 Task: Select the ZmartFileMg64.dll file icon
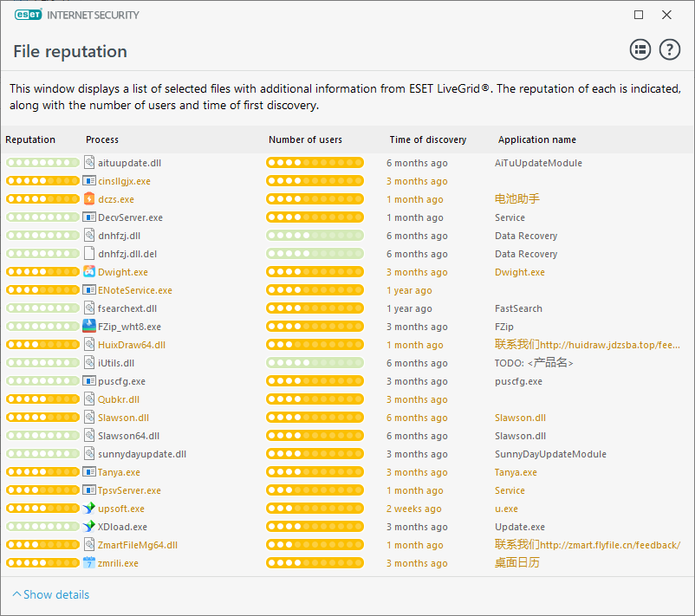pos(89,544)
